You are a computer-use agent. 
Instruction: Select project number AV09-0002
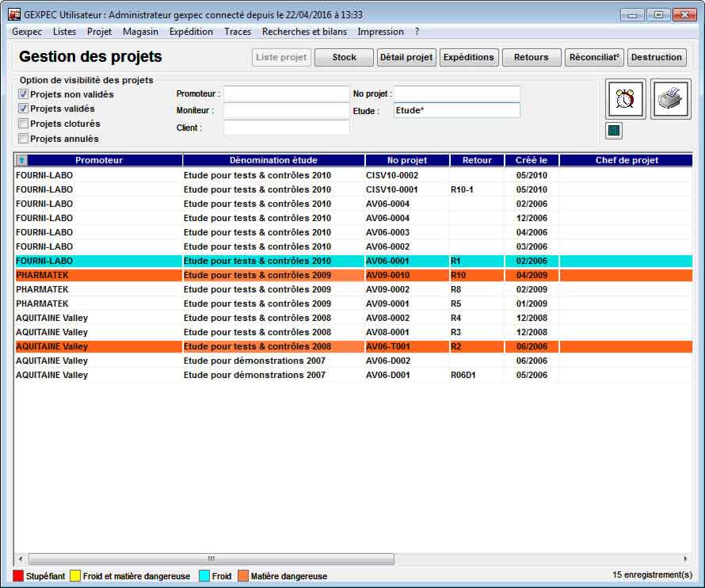click(x=387, y=289)
